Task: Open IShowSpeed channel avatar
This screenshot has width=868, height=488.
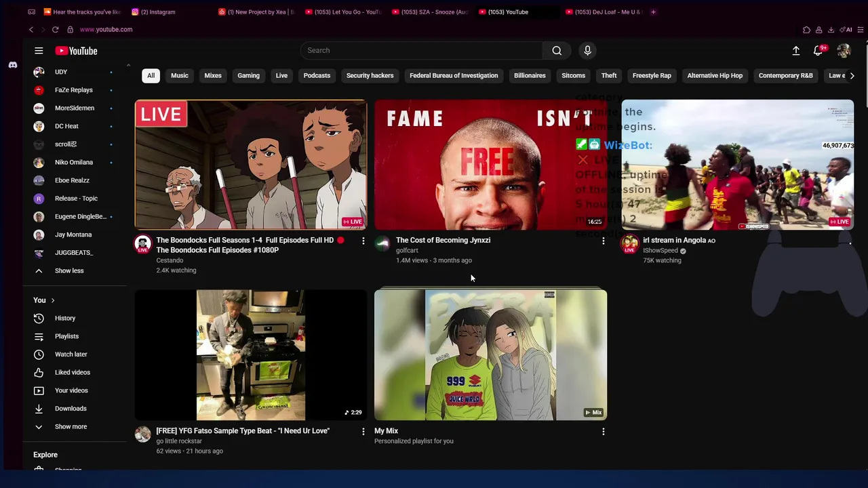Action: 629,244
